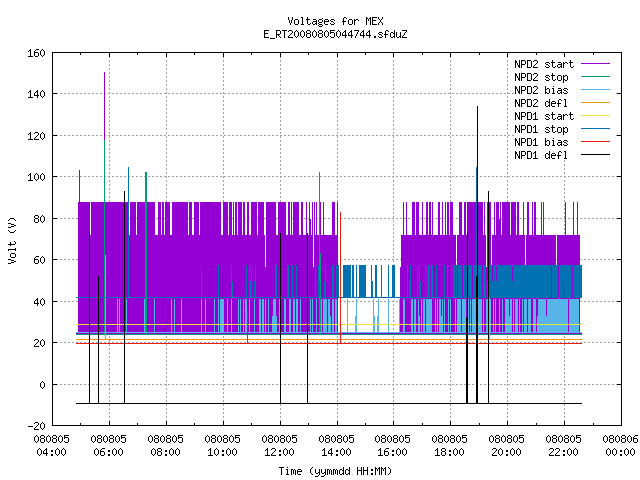Click the 'NPD1 start' legend label
Image resolution: width=640 pixels, height=480 pixels.
click(544, 116)
